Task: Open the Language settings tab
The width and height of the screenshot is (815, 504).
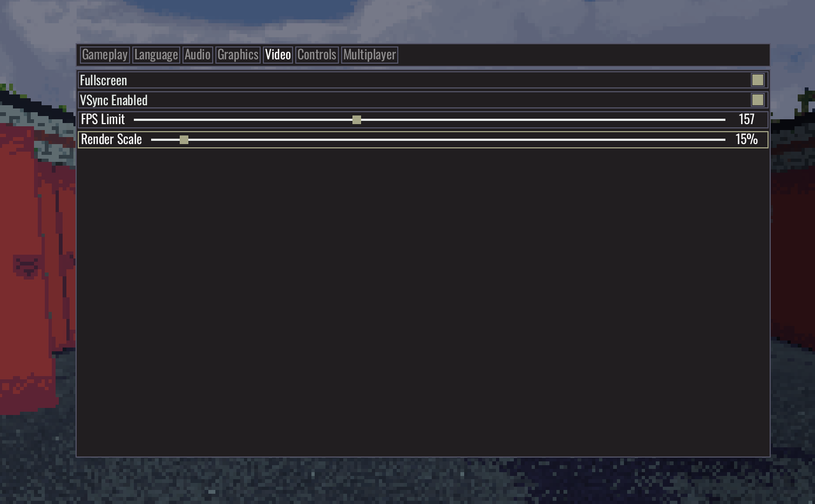Action: [x=156, y=55]
